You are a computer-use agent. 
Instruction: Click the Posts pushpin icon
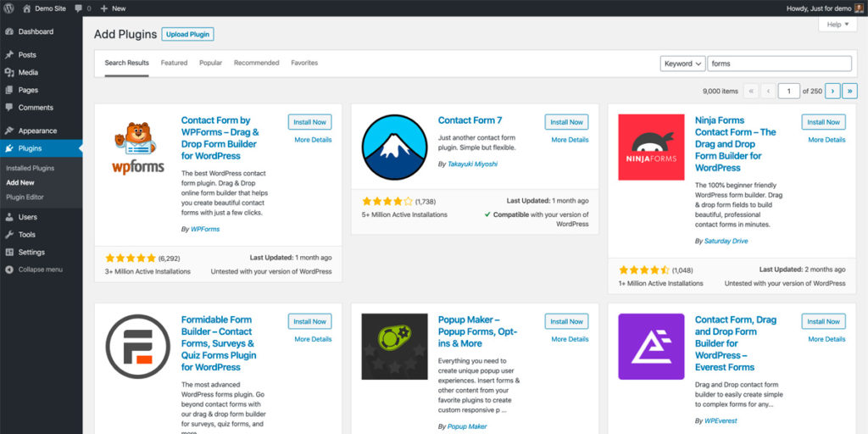click(8, 55)
